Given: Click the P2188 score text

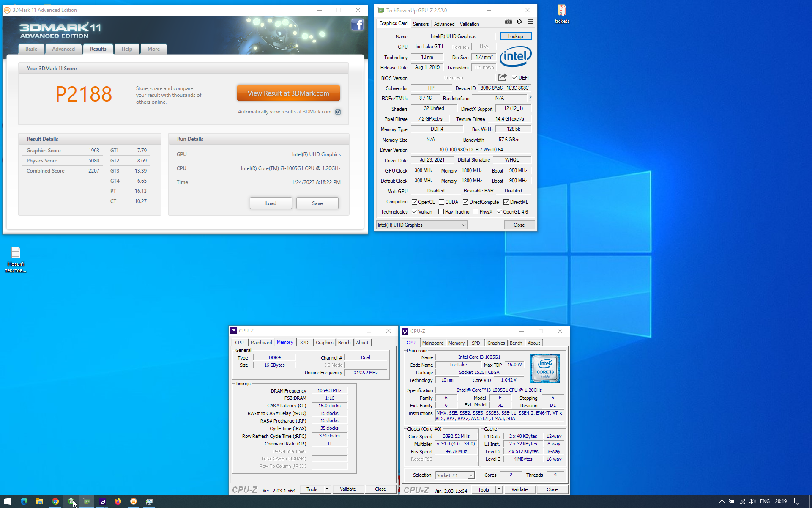Looking at the screenshot, I should coord(84,94).
